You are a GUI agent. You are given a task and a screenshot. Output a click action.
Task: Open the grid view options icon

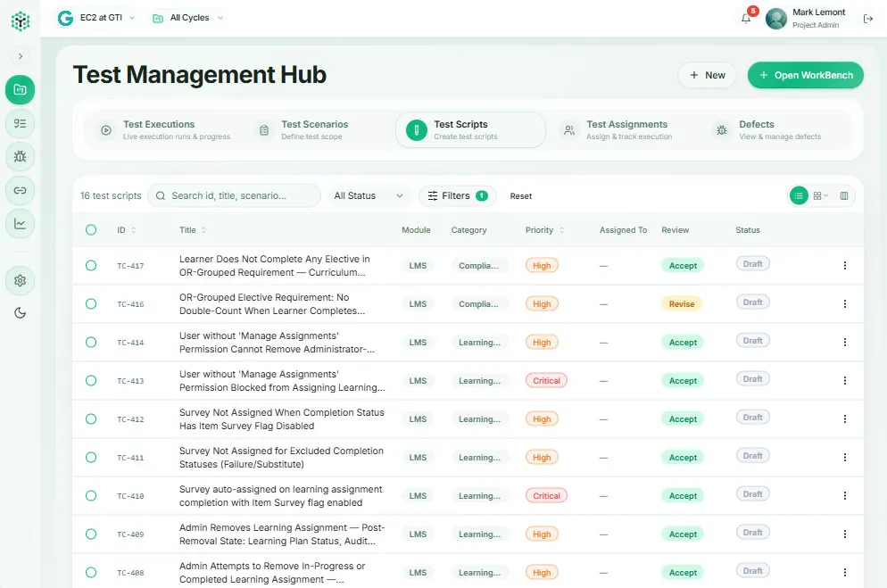pyautogui.click(x=820, y=195)
